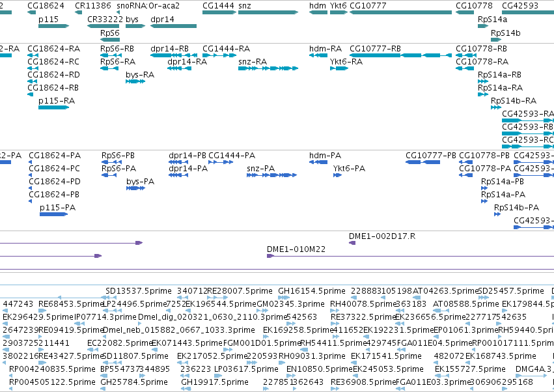Click the p115-PA protein feature
The image size is (554, 392).
(53, 214)
